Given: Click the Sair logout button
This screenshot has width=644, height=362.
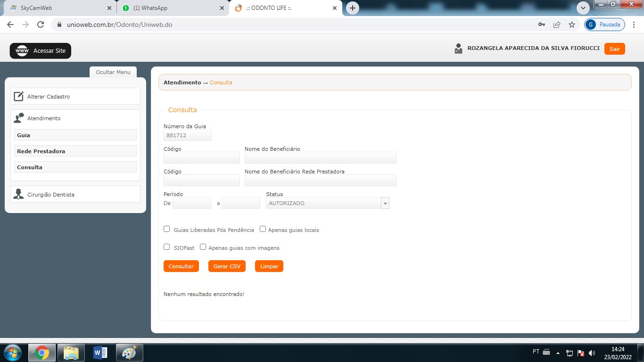Looking at the screenshot, I should (614, 49).
